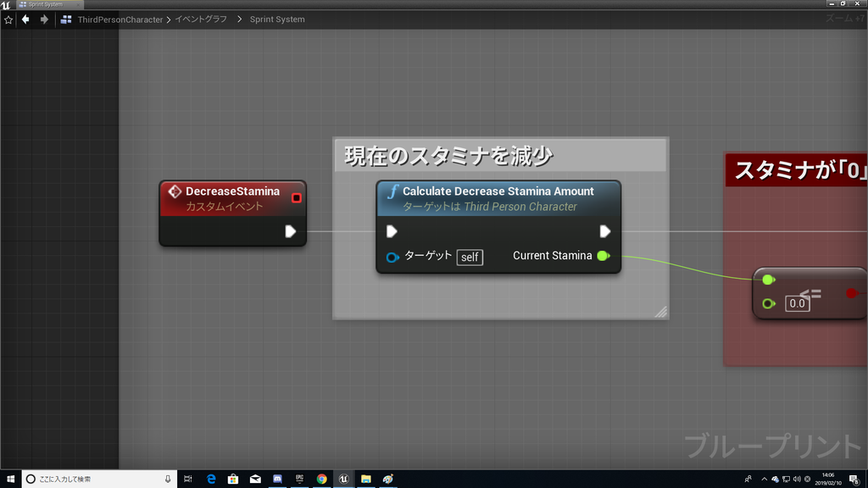Click the self value box on the ターゲット pin
Image resolution: width=868 pixels, height=488 pixels.
point(470,258)
